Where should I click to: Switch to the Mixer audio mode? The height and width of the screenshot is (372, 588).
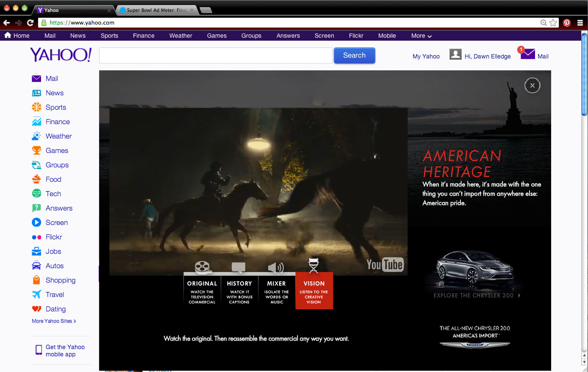click(277, 291)
